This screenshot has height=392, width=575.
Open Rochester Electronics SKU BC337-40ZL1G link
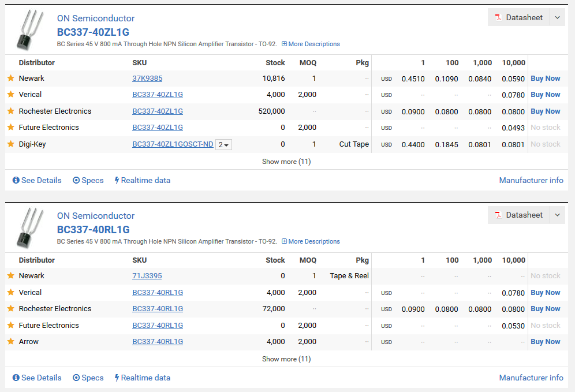coord(158,111)
